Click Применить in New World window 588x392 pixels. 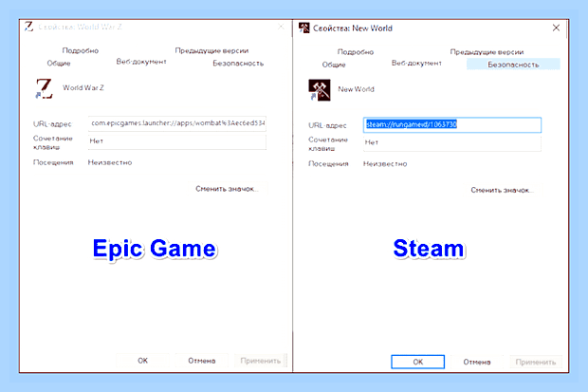click(536, 362)
